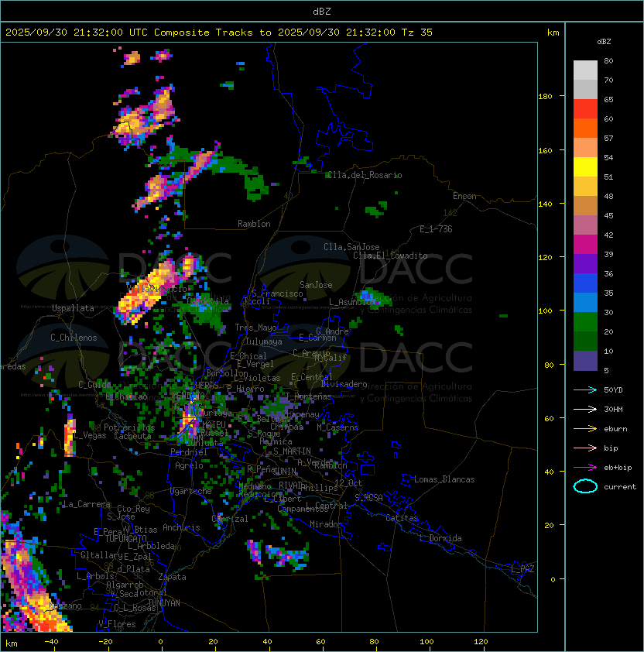Click the Zapata place label

click(172, 577)
